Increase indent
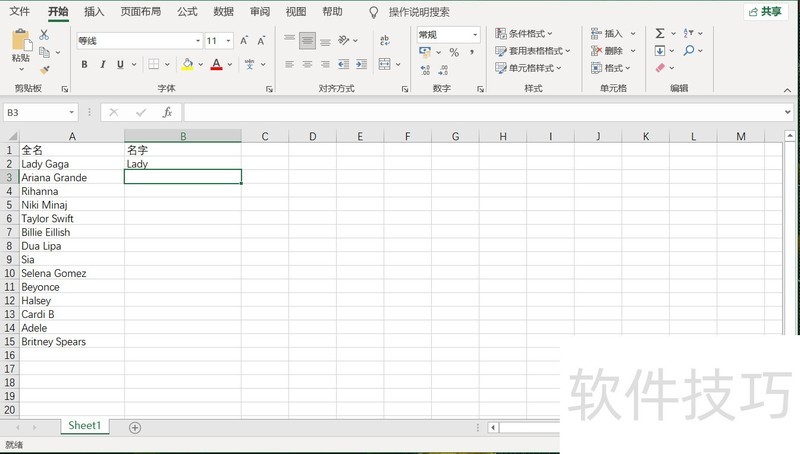Image resolution: width=800 pixels, height=454 pixels. pyautogui.click(x=361, y=64)
